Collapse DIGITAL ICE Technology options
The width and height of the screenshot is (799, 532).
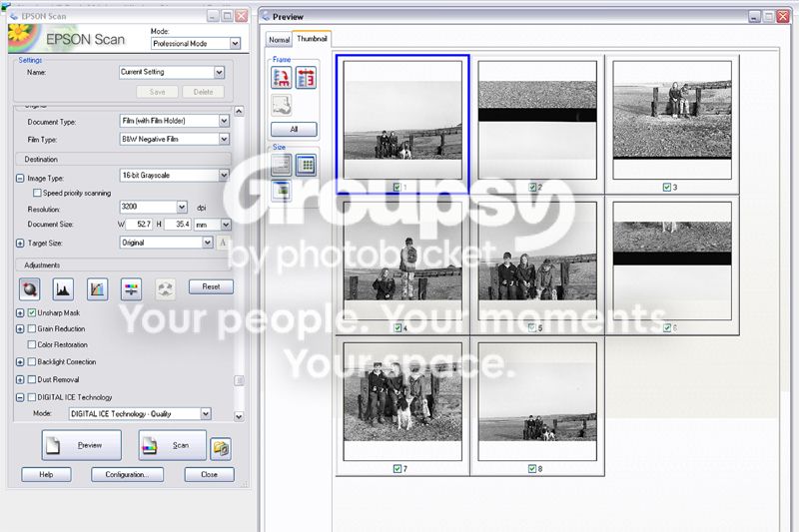tap(20, 397)
